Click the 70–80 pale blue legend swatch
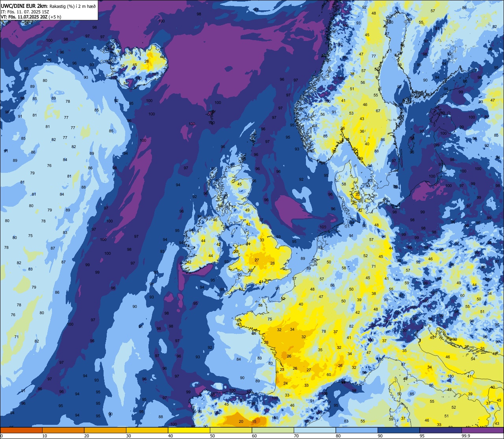This screenshot has width=504, height=439. [x=315, y=430]
